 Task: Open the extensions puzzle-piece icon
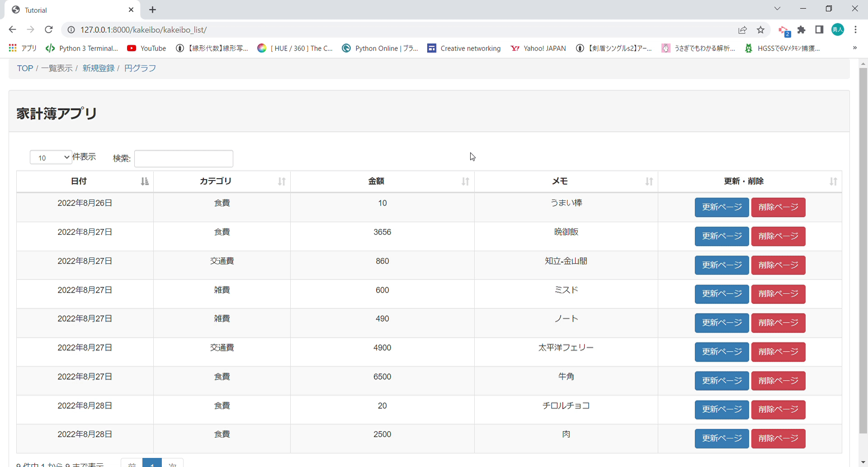802,30
